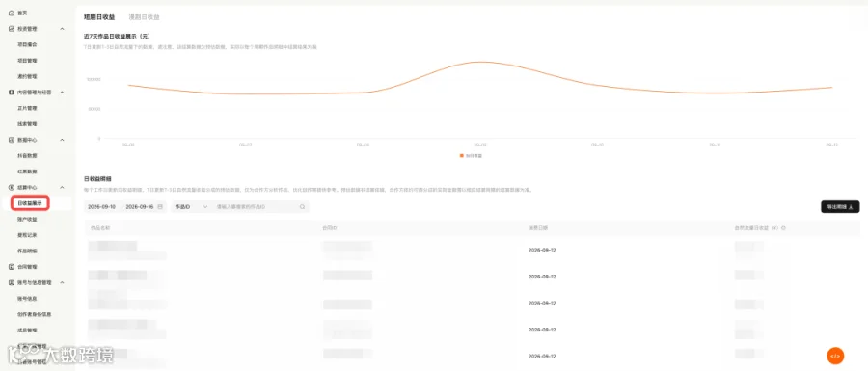Open 项目管理 in the sidebar

pos(27,61)
